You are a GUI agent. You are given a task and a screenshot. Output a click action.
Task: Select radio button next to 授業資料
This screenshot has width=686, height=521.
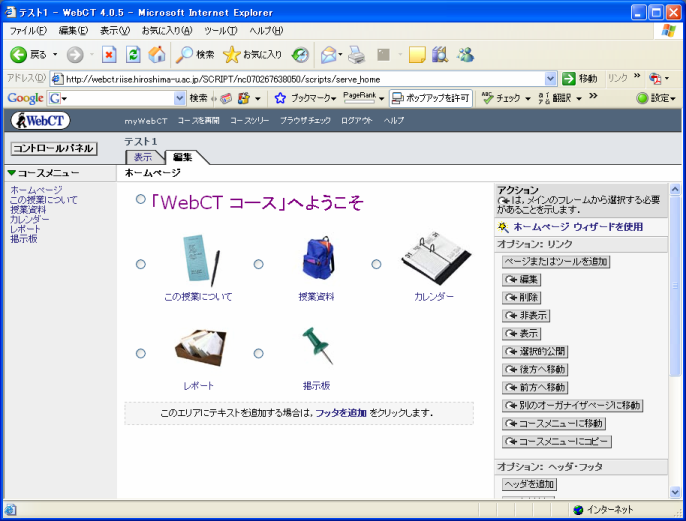(x=259, y=264)
